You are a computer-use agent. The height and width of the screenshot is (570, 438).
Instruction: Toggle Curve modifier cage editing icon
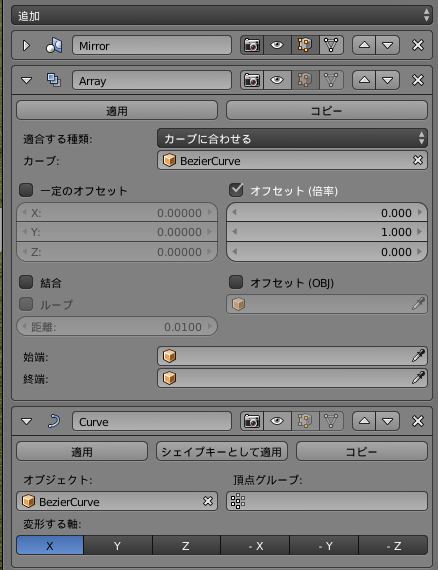coord(331,421)
